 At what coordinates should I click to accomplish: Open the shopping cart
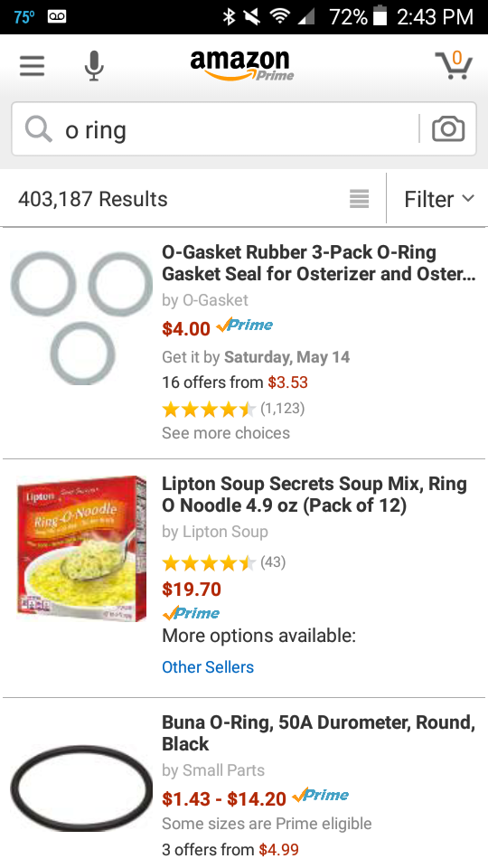pos(454,65)
